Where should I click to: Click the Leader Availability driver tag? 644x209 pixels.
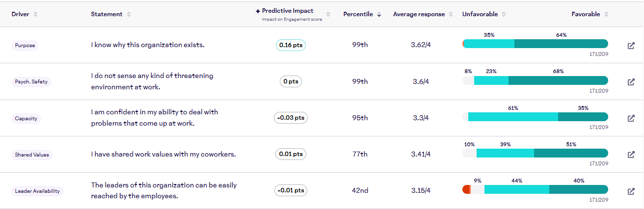point(37,191)
